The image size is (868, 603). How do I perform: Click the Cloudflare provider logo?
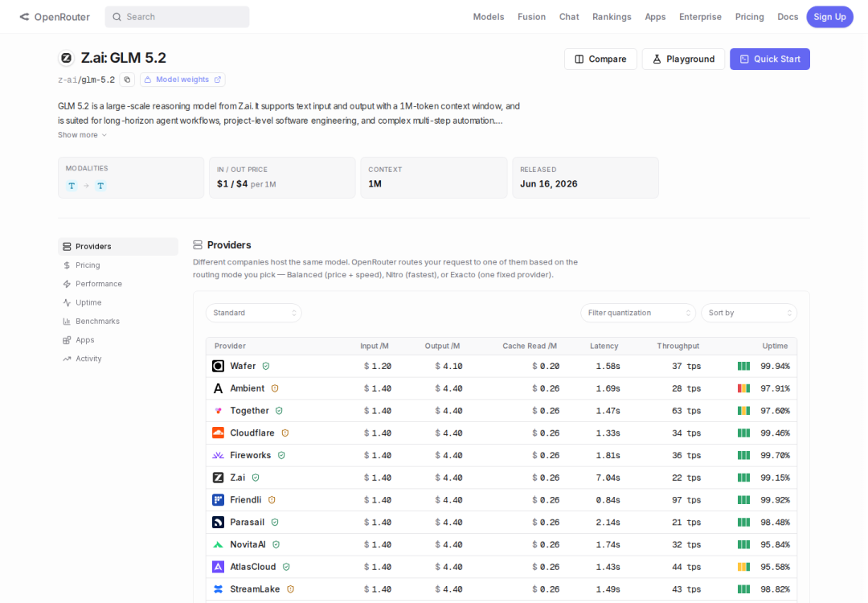tap(218, 433)
